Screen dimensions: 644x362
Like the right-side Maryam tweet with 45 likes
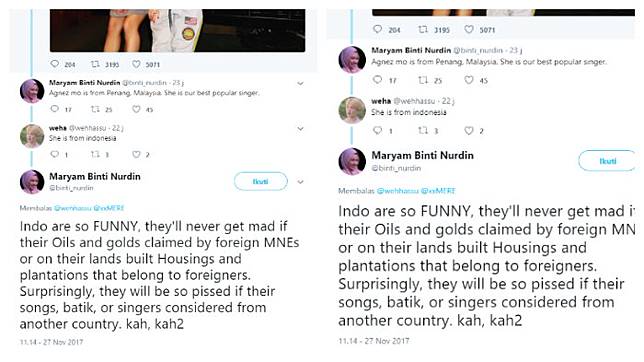tap(469, 80)
